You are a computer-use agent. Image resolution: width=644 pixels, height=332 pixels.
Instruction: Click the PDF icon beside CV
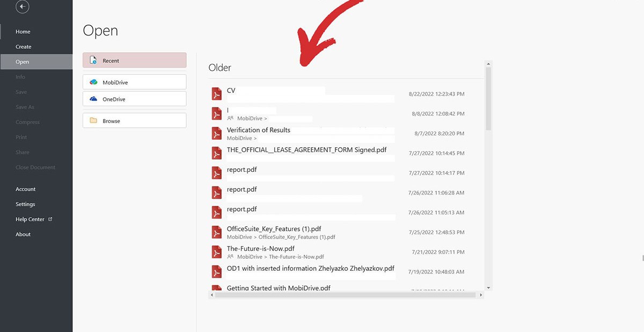coord(216,94)
